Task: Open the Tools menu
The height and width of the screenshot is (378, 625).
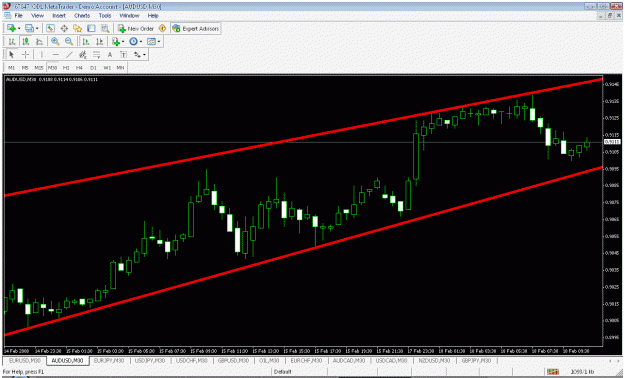Action: point(105,16)
